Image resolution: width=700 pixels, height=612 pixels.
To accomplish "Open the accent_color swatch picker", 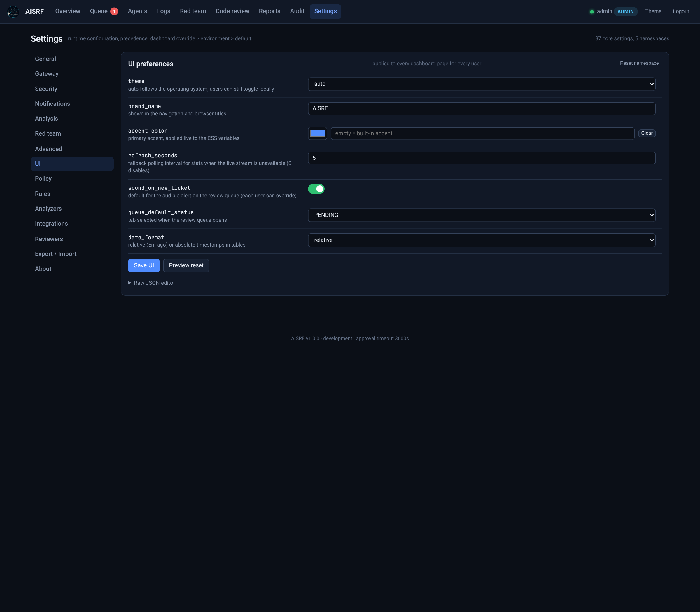I will pyautogui.click(x=318, y=133).
